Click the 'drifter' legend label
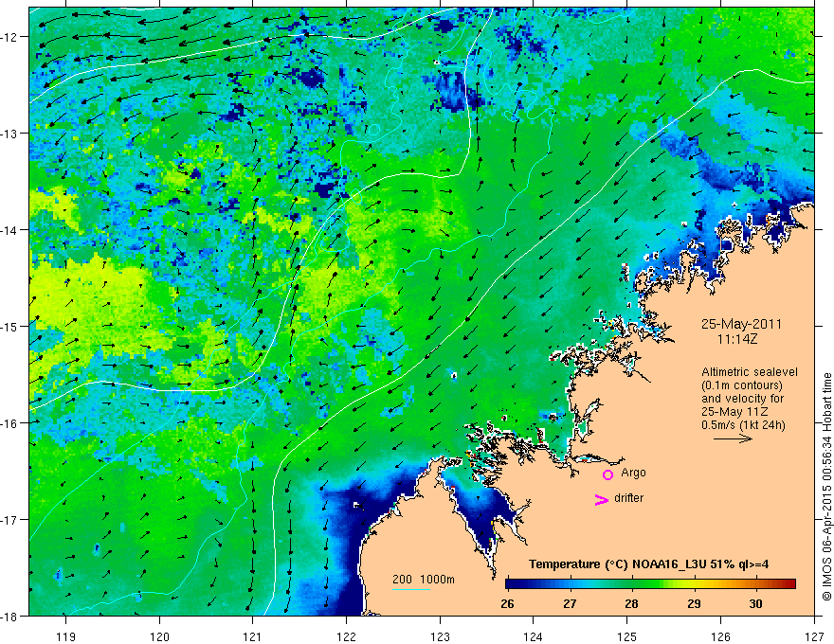The height and width of the screenshot is (644, 834). pyautogui.click(x=628, y=498)
